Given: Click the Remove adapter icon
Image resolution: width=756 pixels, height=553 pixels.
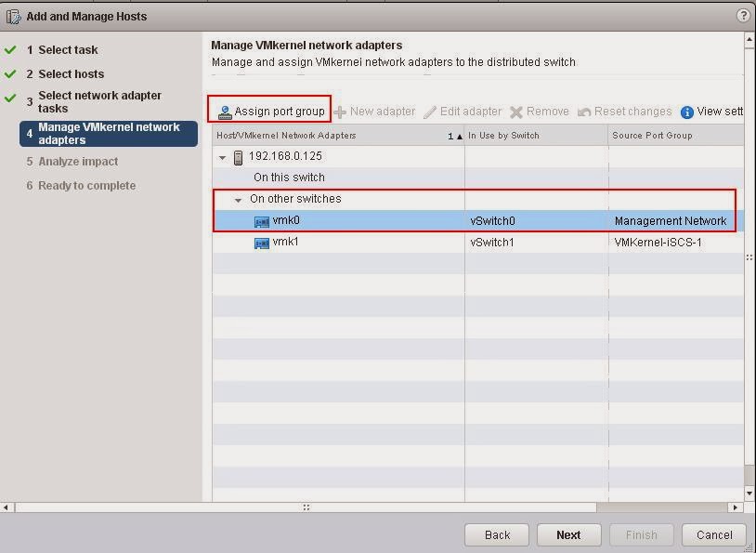Looking at the screenshot, I should click(x=517, y=111).
